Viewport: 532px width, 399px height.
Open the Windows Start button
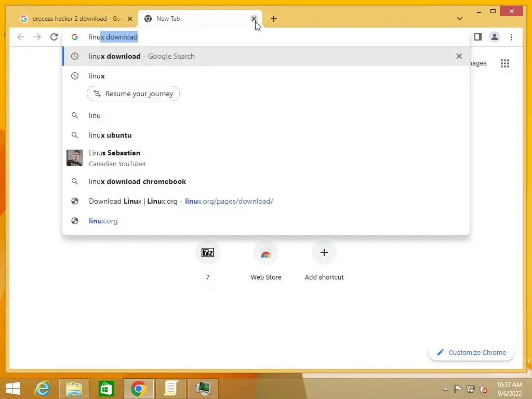[x=13, y=389]
